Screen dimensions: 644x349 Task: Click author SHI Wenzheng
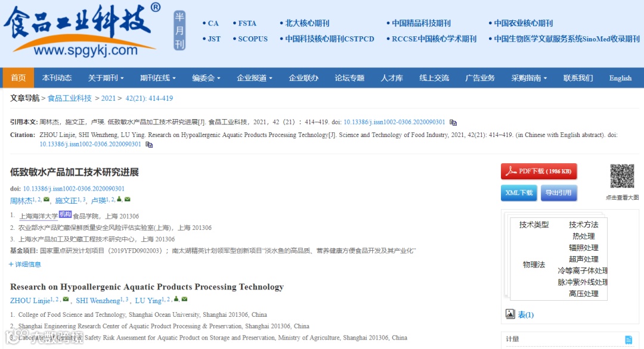(x=98, y=301)
